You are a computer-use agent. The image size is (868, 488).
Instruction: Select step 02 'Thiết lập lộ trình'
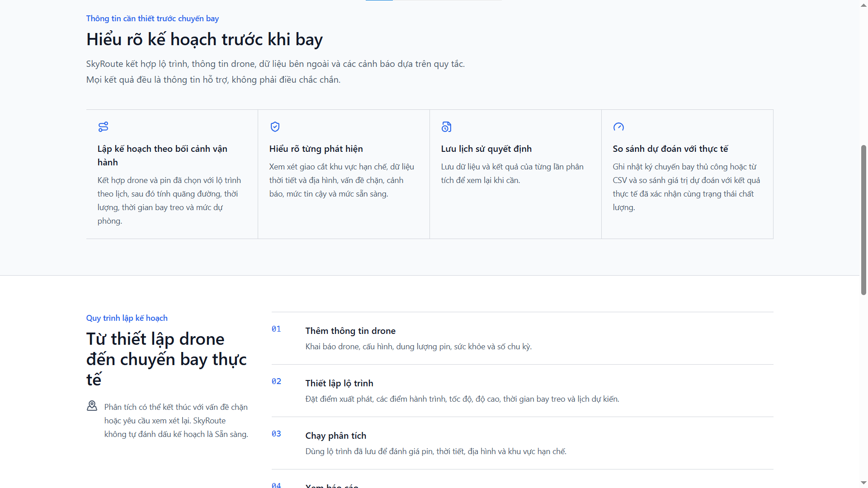click(x=522, y=391)
